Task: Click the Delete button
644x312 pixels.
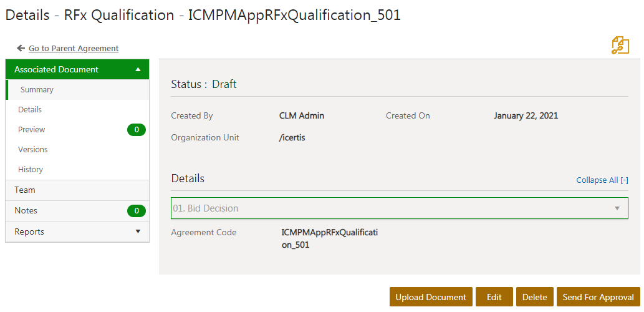Action: coord(534,297)
